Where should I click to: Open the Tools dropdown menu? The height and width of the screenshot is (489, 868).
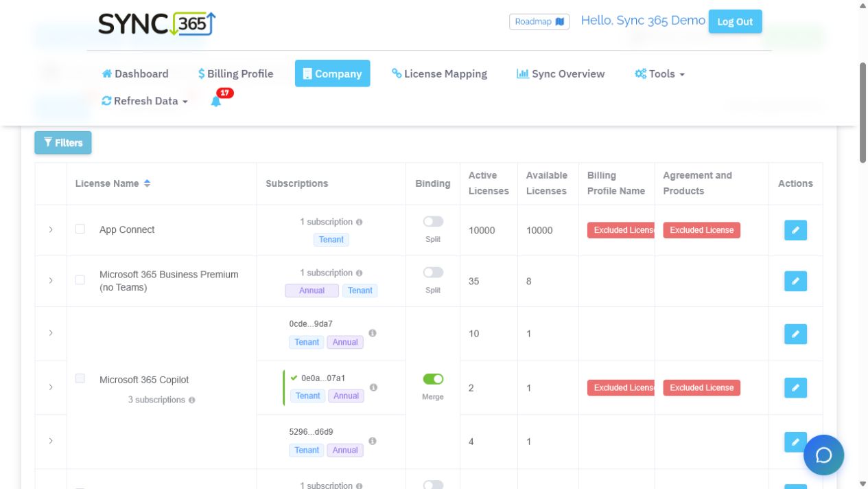[659, 73]
